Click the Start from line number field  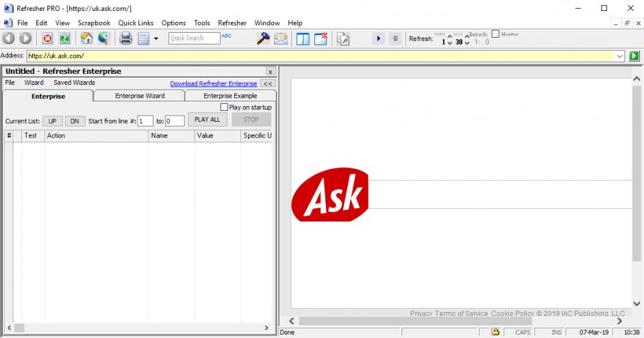pyautogui.click(x=145, y=121)
